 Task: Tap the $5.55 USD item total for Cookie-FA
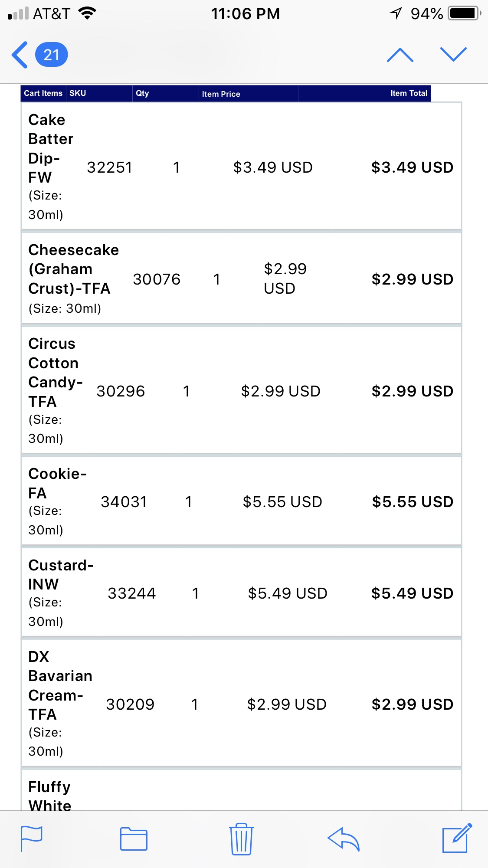[x=413, y=502]
